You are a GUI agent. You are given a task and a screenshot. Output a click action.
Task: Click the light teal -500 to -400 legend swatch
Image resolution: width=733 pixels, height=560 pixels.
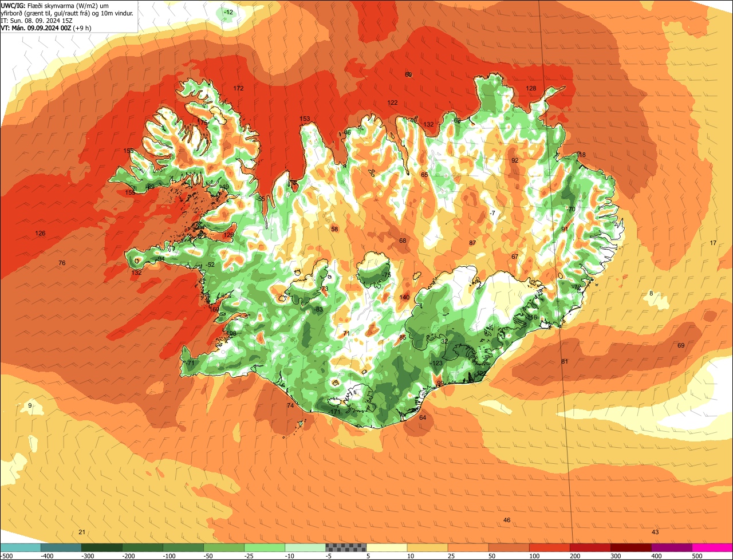coord(21,547)
